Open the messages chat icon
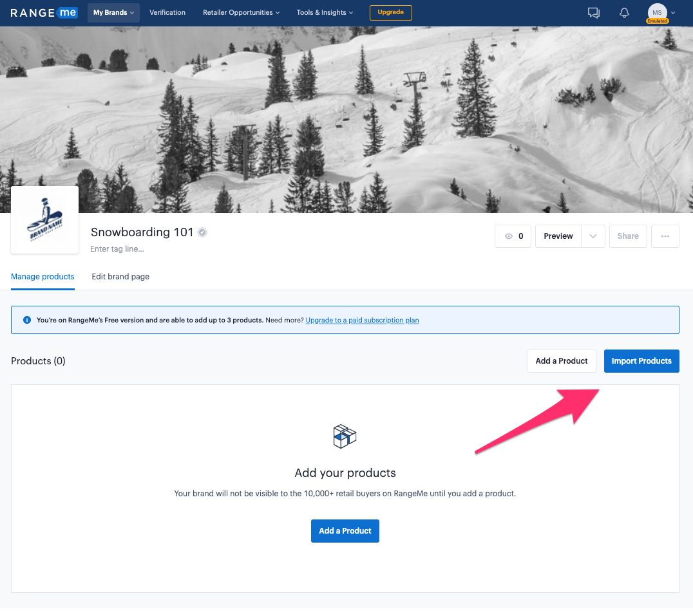The width and height of the screenshot is (693, 616). pyautogui.click(x=594, y=13)
